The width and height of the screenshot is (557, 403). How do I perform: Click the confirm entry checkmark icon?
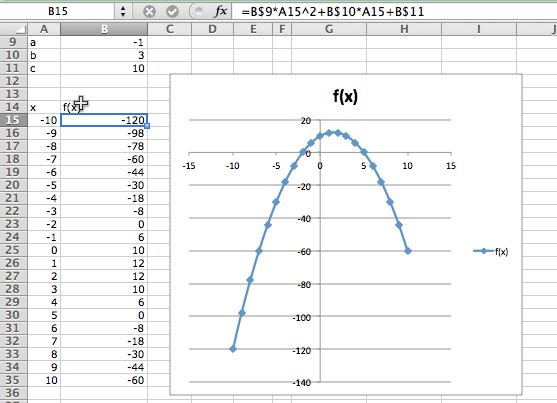point(172,12)
